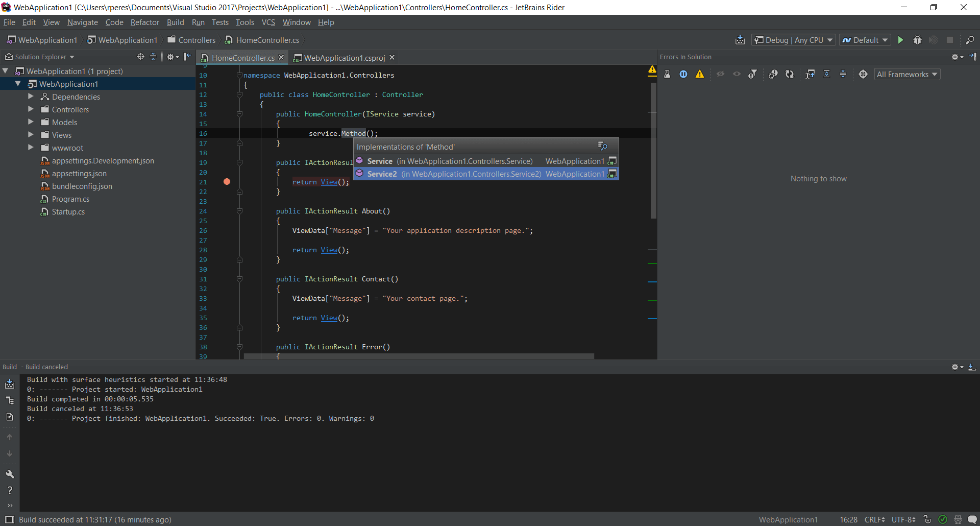
Task: Open the Build menu
Action: point(175,22)
